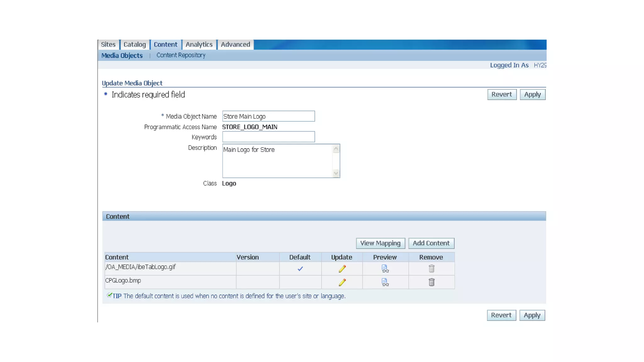Click the Add Content button
This screenshot has width=644, height=362.
(x=431, y=243)
